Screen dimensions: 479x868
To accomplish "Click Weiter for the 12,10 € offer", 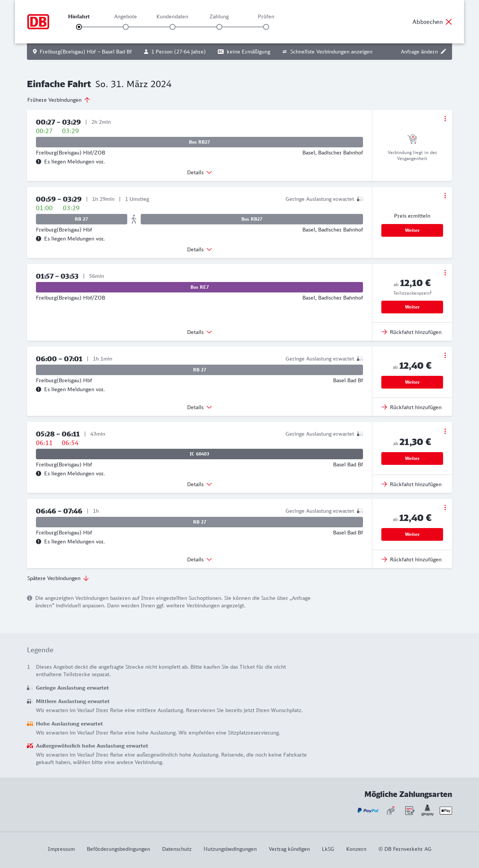I will point(412,307).
